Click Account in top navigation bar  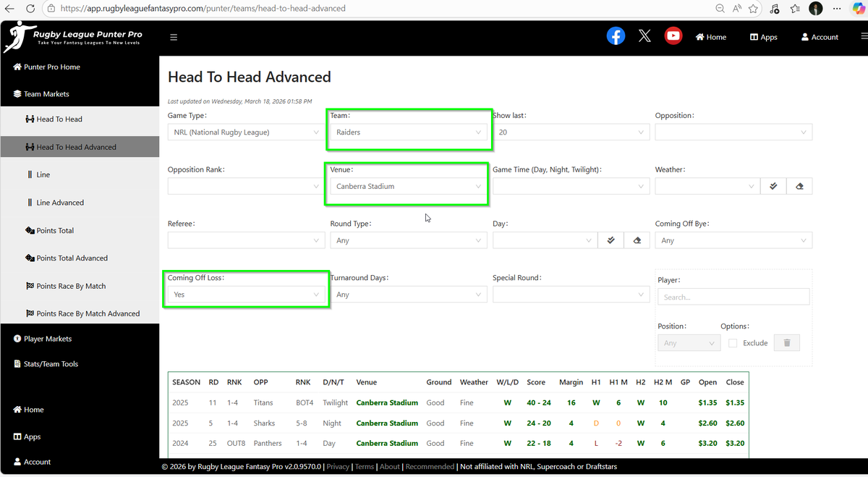click(820, 37)
